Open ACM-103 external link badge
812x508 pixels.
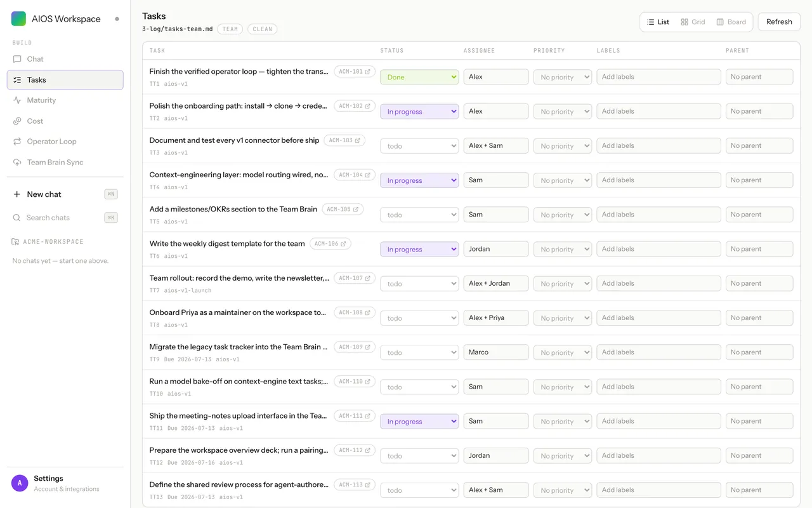(344, 140)
